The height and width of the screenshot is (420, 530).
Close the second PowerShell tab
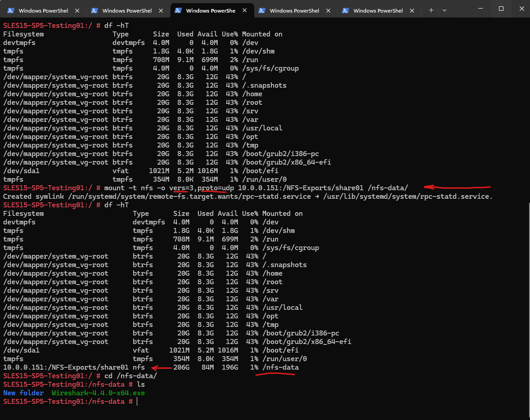[x=161, y=10]
